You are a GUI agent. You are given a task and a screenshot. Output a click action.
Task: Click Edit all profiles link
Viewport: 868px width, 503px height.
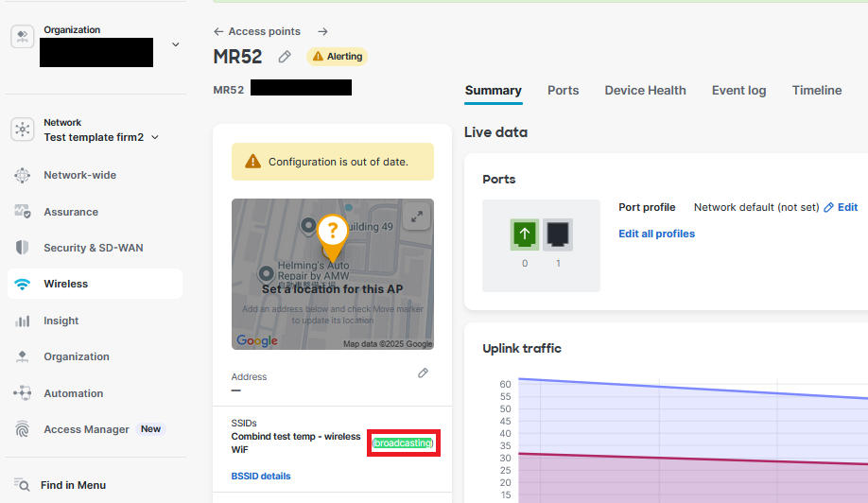pos(656,234)
